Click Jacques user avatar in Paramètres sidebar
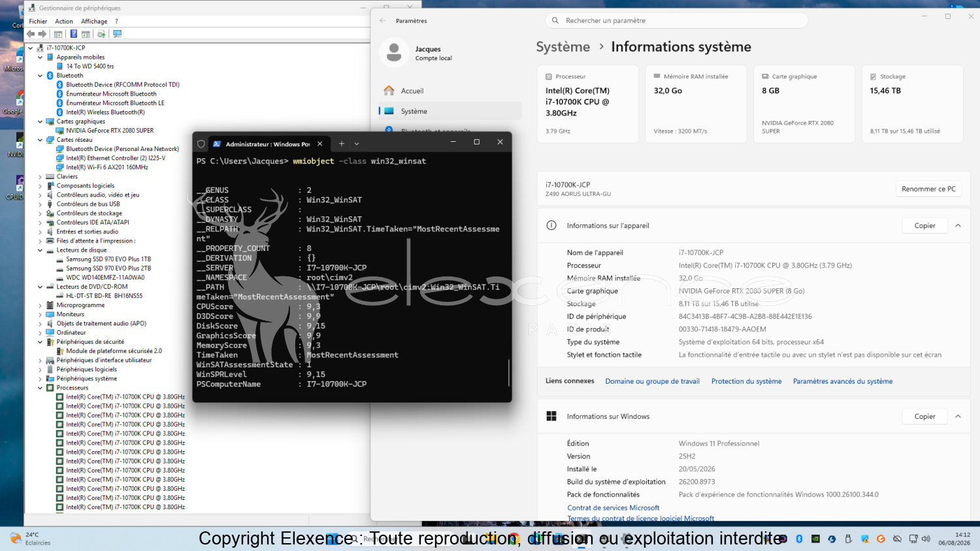 point(394,53)
